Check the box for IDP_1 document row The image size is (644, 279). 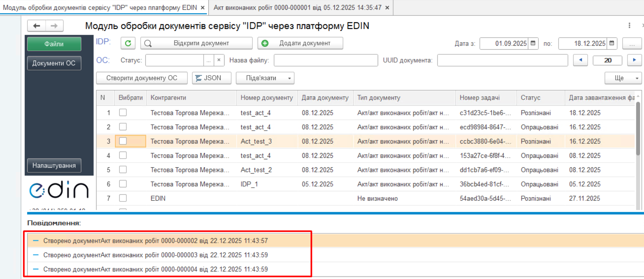[x=123, y=184]
